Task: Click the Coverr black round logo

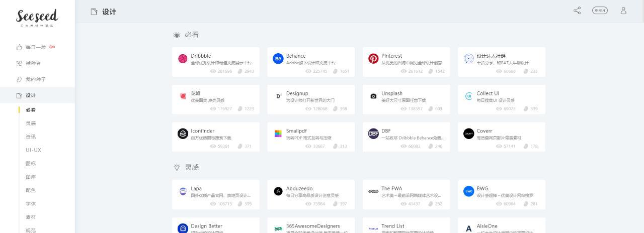Action: [468, 134]
